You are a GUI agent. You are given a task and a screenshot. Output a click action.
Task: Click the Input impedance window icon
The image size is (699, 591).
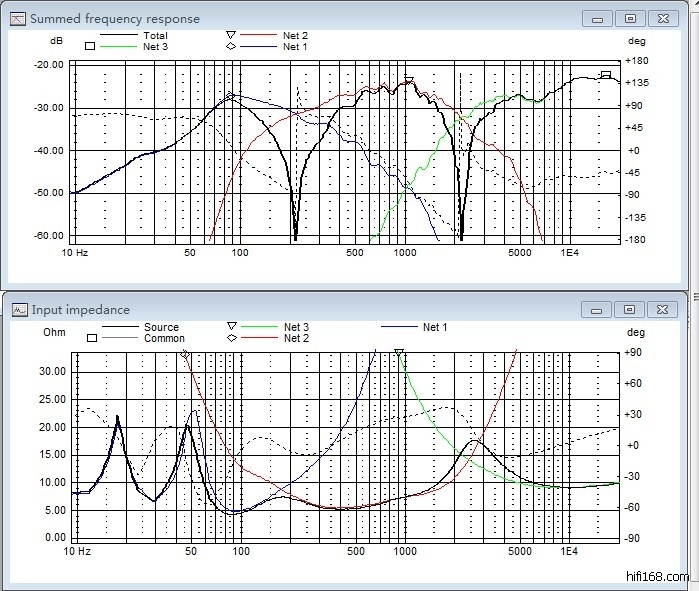19,310
